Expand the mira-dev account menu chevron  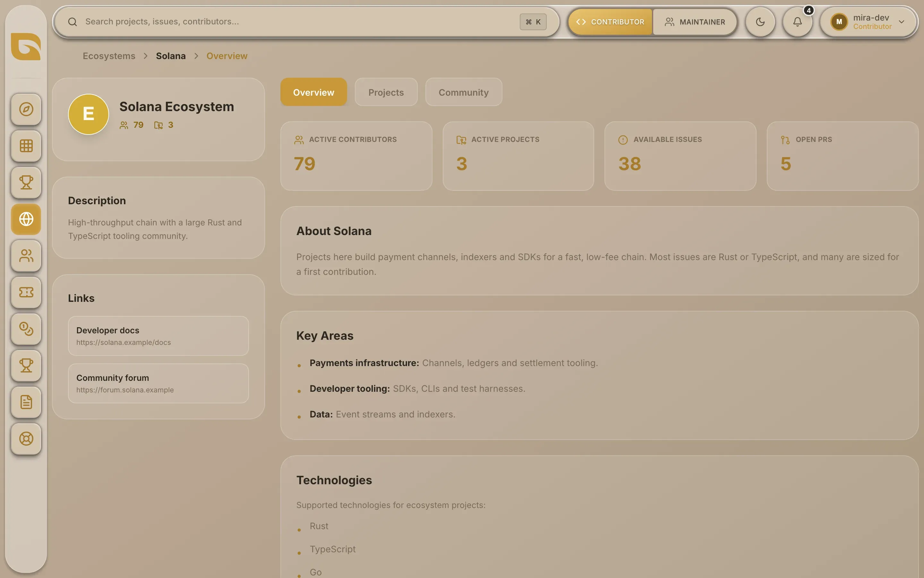902,22
